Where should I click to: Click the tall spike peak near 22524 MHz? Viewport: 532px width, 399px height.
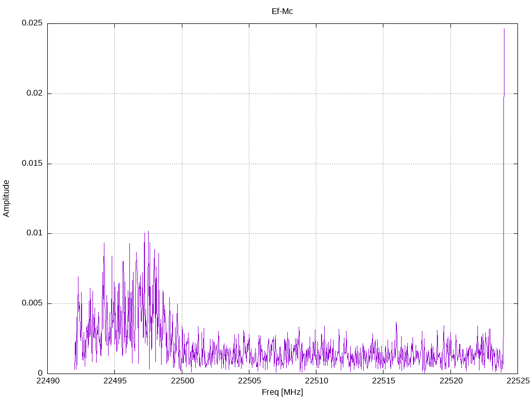coord(504,30)
